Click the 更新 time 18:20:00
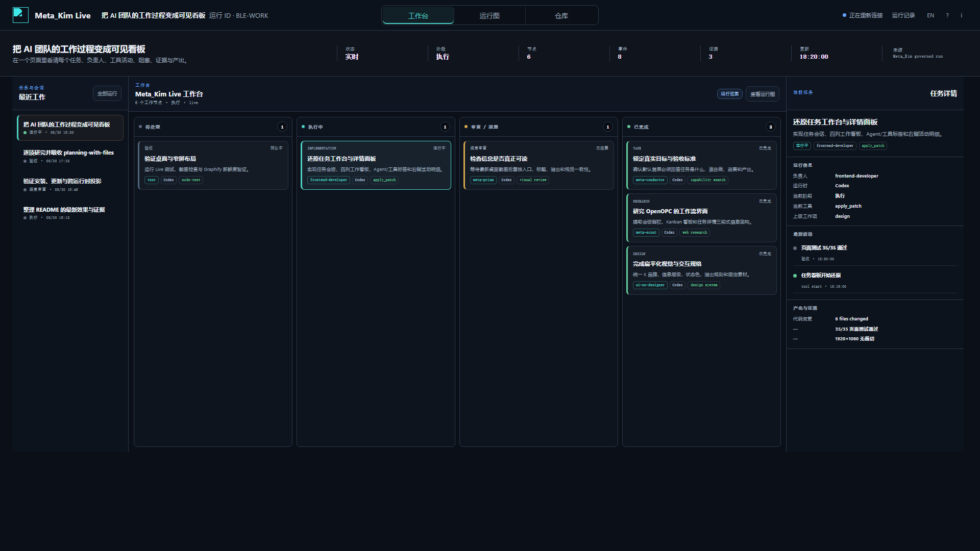The image size is (980, 551). pos(814,57)
